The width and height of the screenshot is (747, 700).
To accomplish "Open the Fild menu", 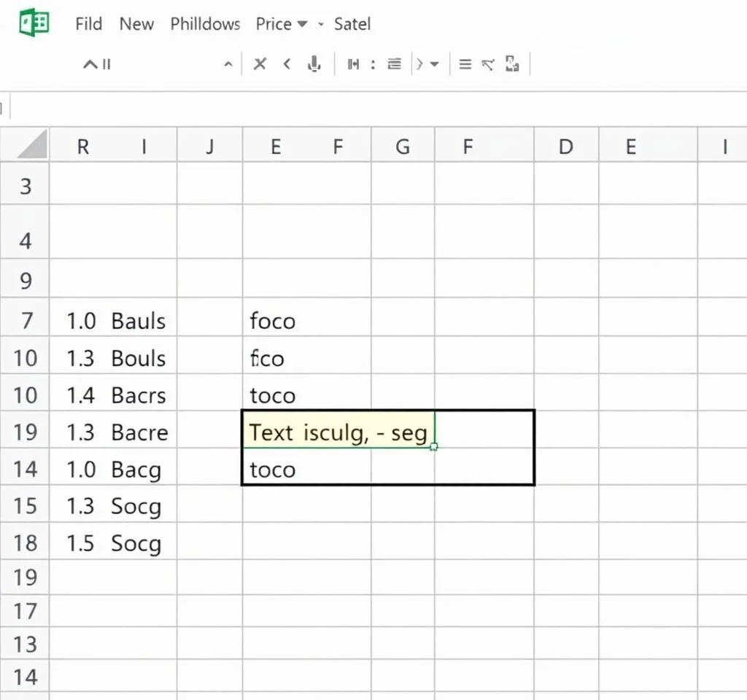I will point(88,24).
